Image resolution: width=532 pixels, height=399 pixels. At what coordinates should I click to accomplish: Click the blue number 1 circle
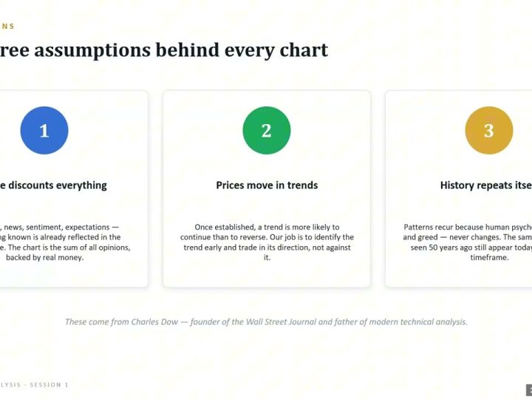coord(44,130)
